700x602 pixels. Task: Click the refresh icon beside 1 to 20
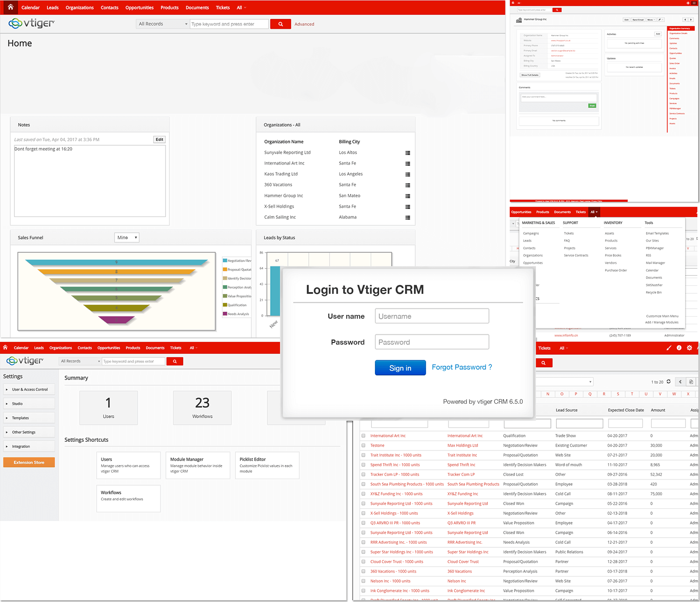coord(668,381)
